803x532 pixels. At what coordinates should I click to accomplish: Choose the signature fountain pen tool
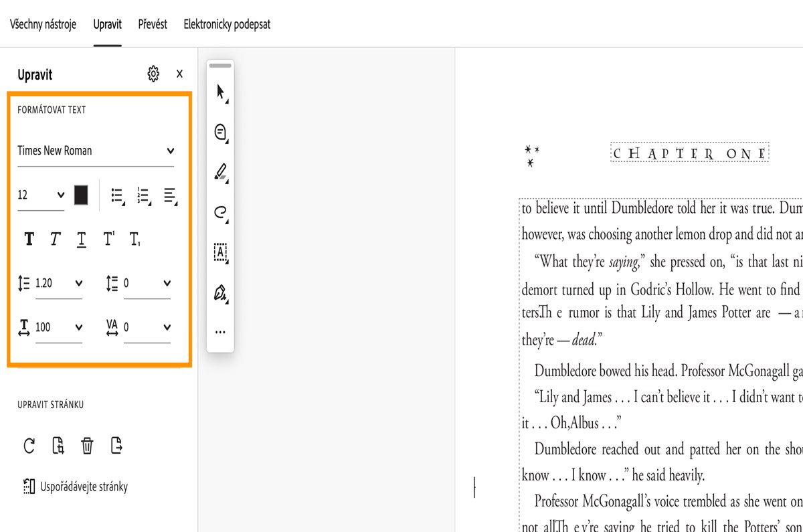(x=221, y=292)
